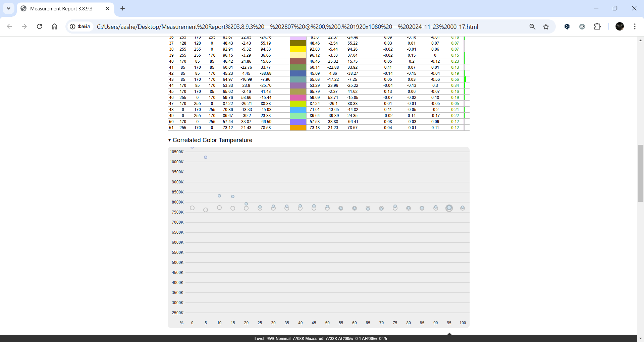Close the Measurement Report tab
This screenshot has height=342, width=644.
pos(107,8)
